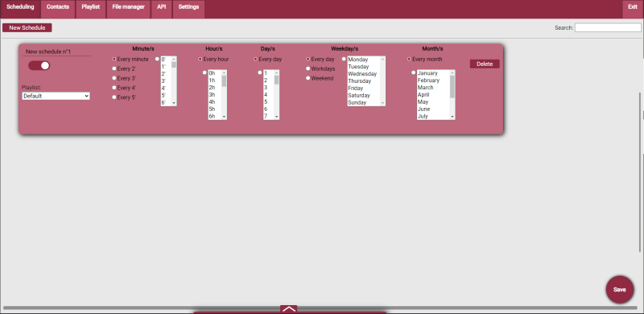Select the Every day radio under Day/s
Image resolution: width=644 pixels, height=314 pixels.
point(255,60)
